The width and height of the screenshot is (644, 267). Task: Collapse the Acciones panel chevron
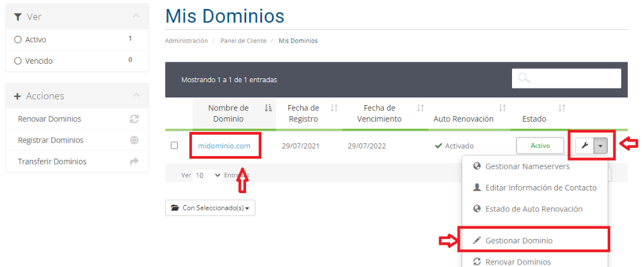click(136, 96)
